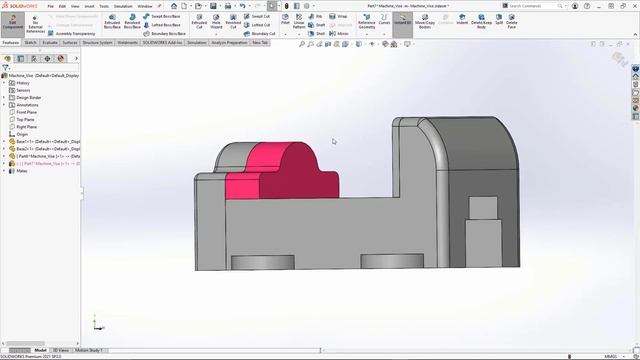The image size is (640, 360).
Task: Select the Swept Cut tool
Action: (257, 16)
